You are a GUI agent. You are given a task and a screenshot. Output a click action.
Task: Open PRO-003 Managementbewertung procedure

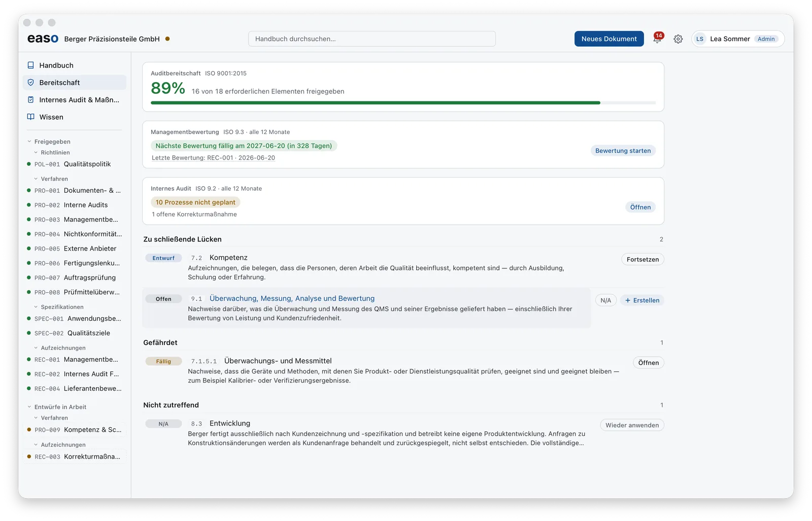[x=75, y=220]
